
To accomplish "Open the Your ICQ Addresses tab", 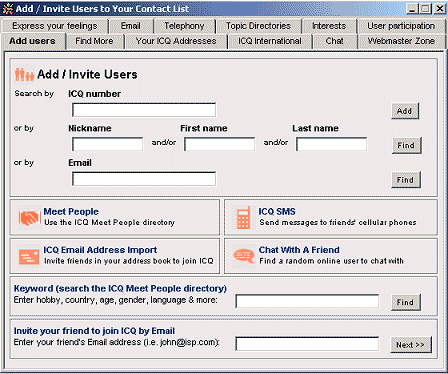I will click(176, 41).
